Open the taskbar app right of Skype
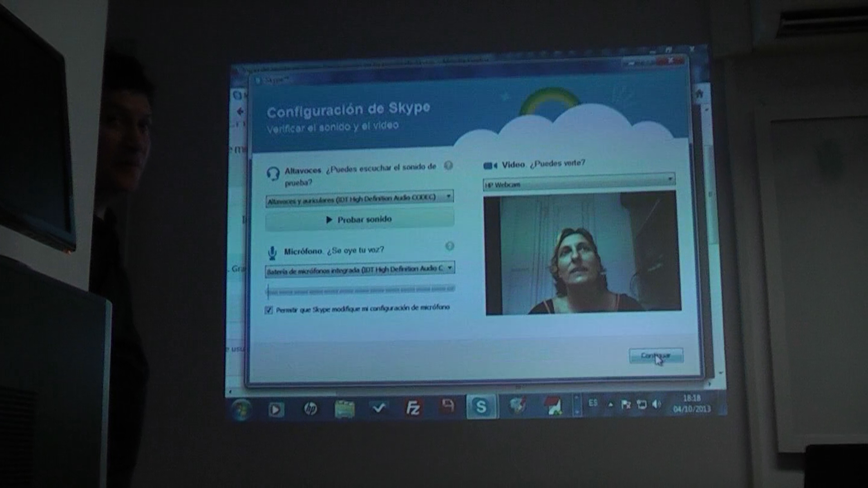The width and height of the screenshot is (868, 488). tap(518, 405)
